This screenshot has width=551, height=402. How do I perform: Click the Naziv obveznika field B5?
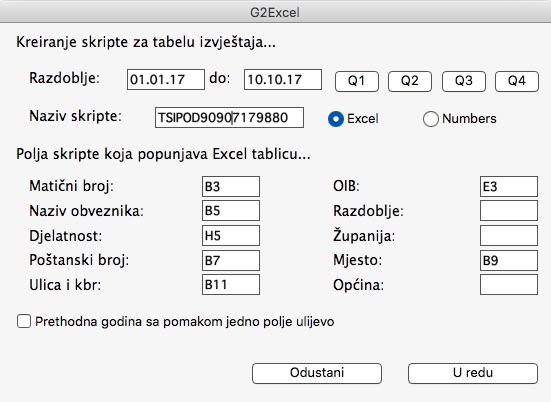231,210
